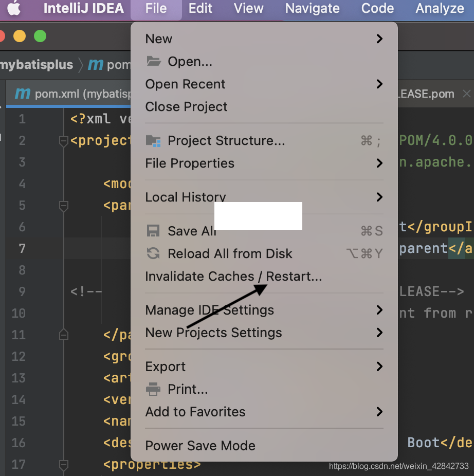Expand the New submenu
474x476 pixels.
(x=264, y=39)
